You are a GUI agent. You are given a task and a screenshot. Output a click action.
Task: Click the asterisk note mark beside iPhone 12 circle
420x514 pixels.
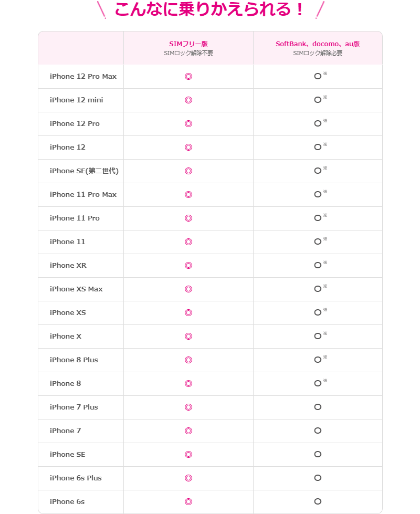point(325,144)
